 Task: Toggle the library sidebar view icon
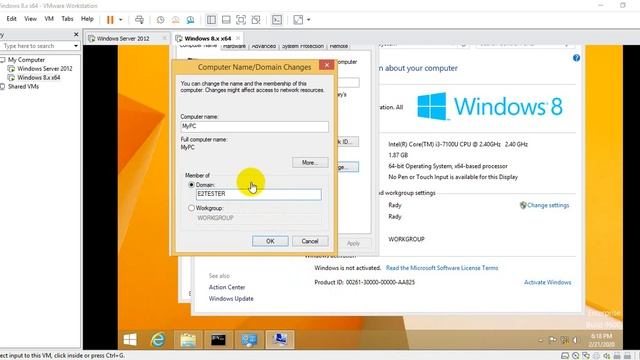pos(211,20)
